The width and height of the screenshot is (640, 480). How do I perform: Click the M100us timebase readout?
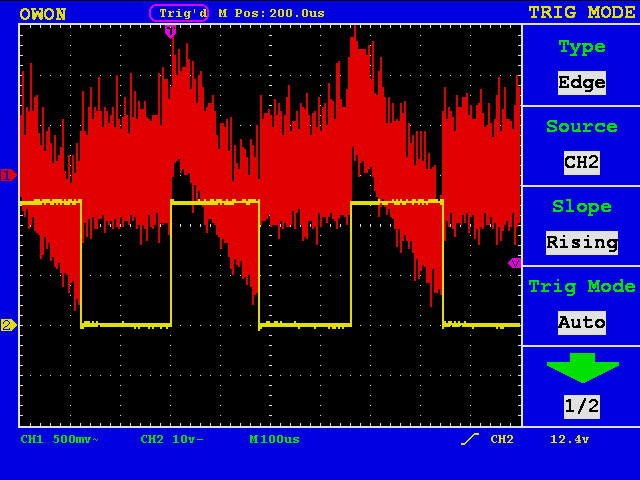click(274, 439)
